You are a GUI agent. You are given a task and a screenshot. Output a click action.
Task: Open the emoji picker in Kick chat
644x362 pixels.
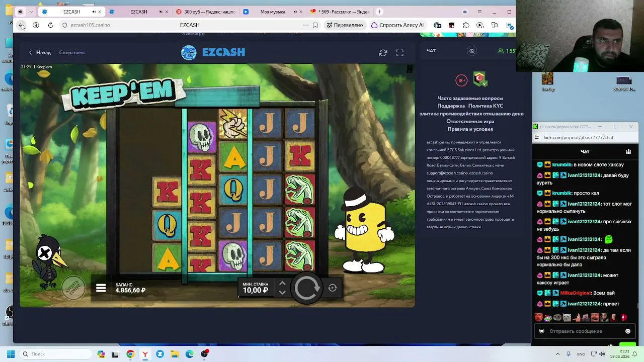tap(628, 331)
